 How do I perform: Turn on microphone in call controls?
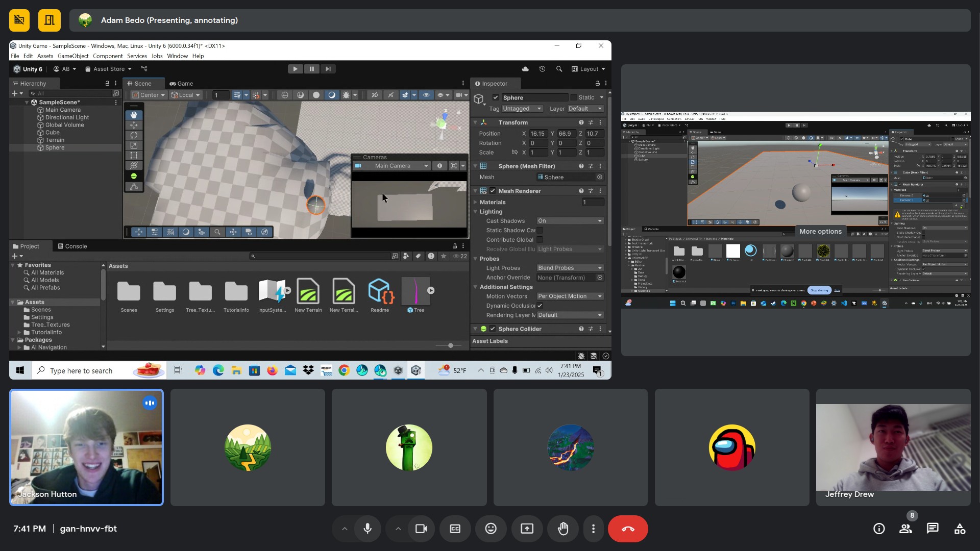click(367, 529)
